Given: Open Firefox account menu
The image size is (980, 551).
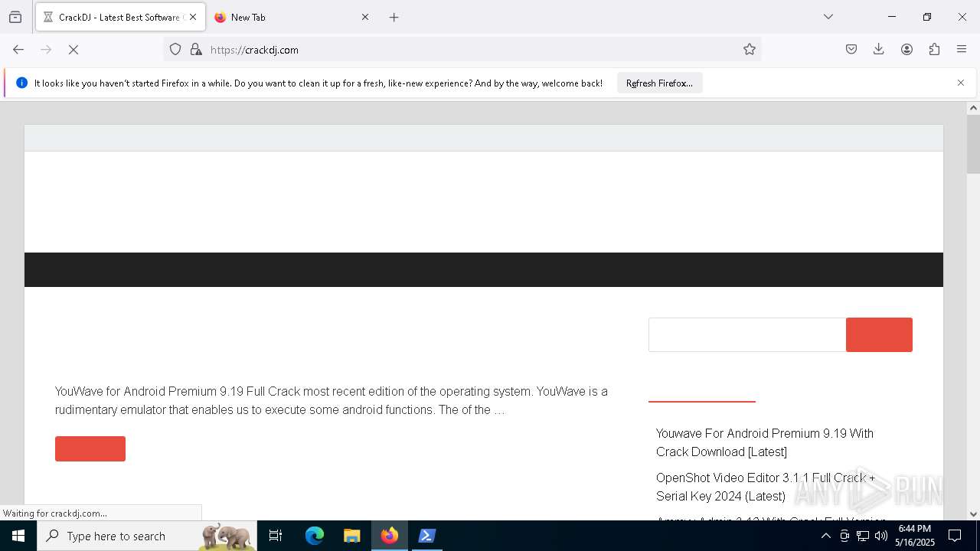Looking at the screenshot, I should tap(906, 50).
